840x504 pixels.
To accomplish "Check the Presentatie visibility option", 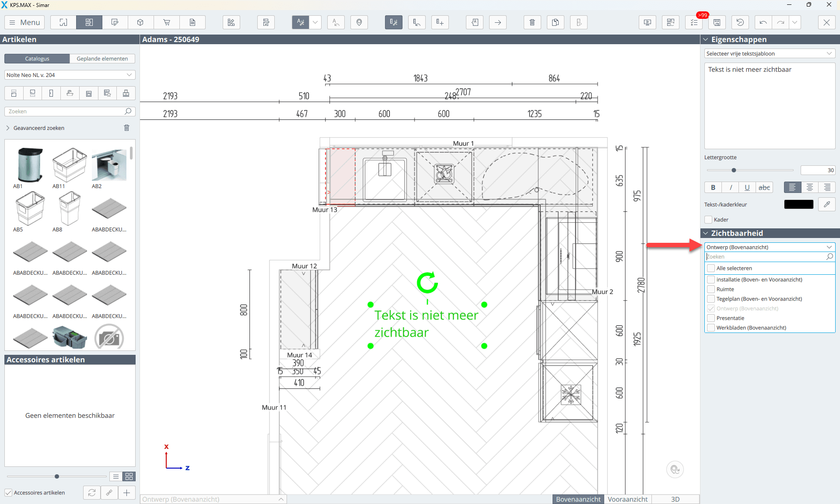I will click(x=711, y=318).
